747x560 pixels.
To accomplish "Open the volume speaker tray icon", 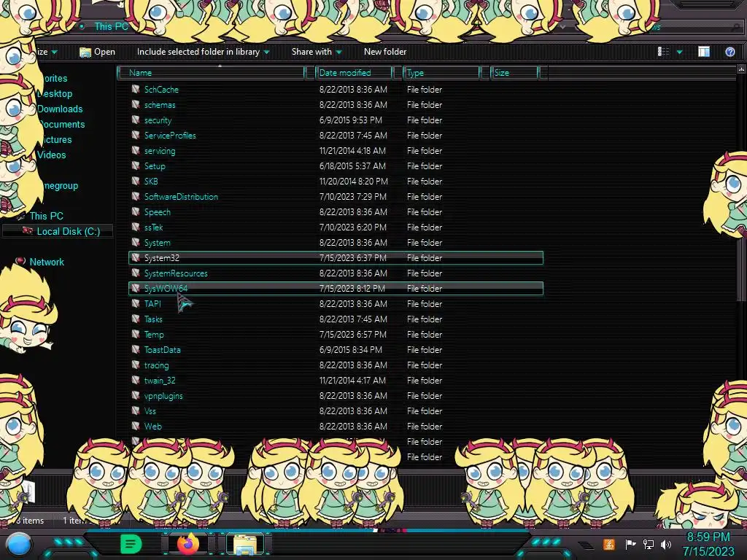I will pos(666,544).
